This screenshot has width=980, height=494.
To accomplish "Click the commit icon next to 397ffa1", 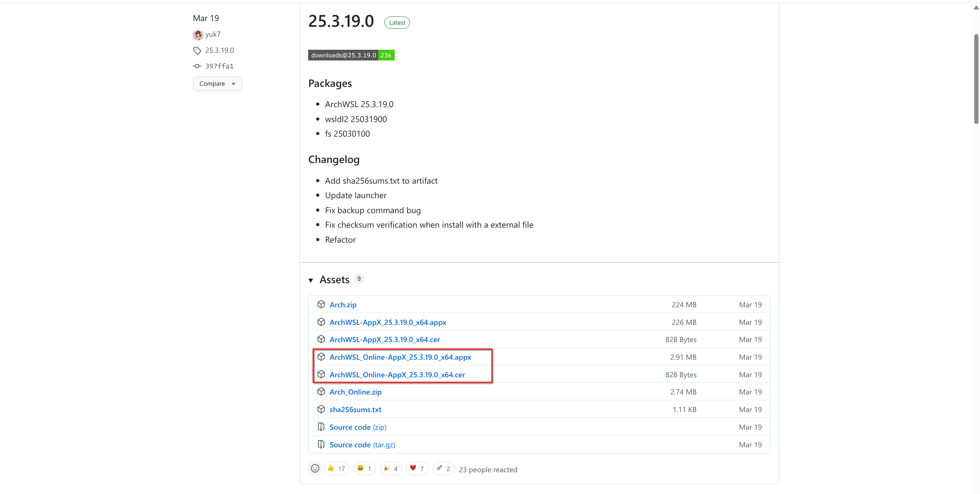I will (x=197, y=66).
